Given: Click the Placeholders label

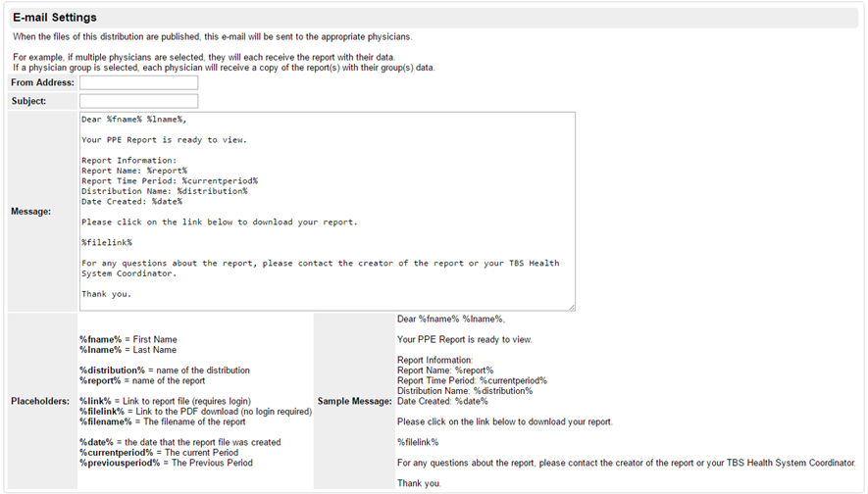Looking at the screenshot, I should 40,401.
